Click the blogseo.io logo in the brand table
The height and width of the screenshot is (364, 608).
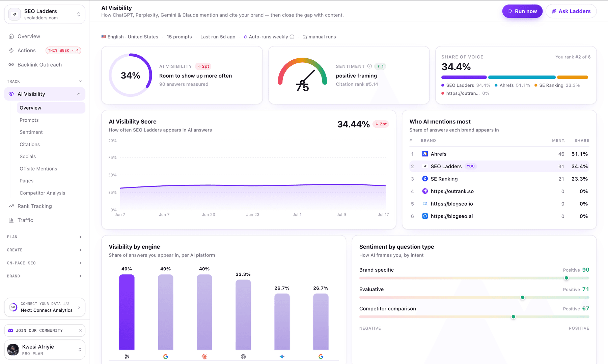[425, 204]
